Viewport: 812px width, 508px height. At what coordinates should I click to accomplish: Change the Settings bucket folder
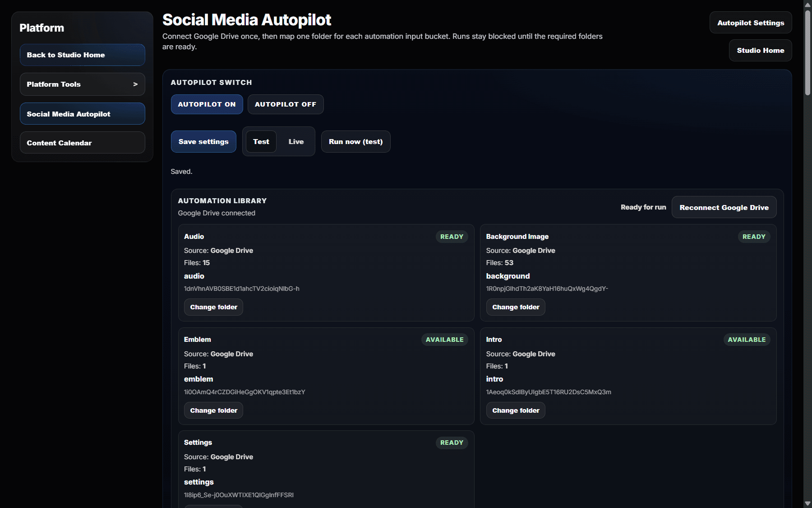pos(213,506)
